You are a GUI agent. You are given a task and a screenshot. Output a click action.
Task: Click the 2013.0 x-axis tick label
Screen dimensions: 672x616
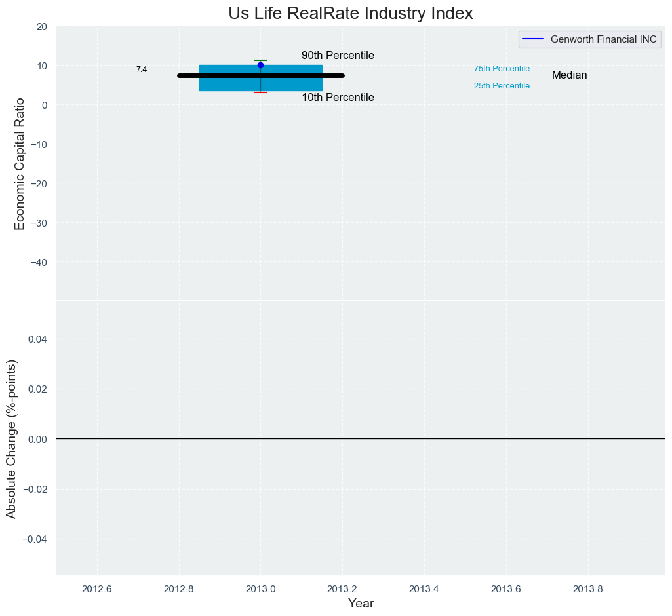(260, 588)
